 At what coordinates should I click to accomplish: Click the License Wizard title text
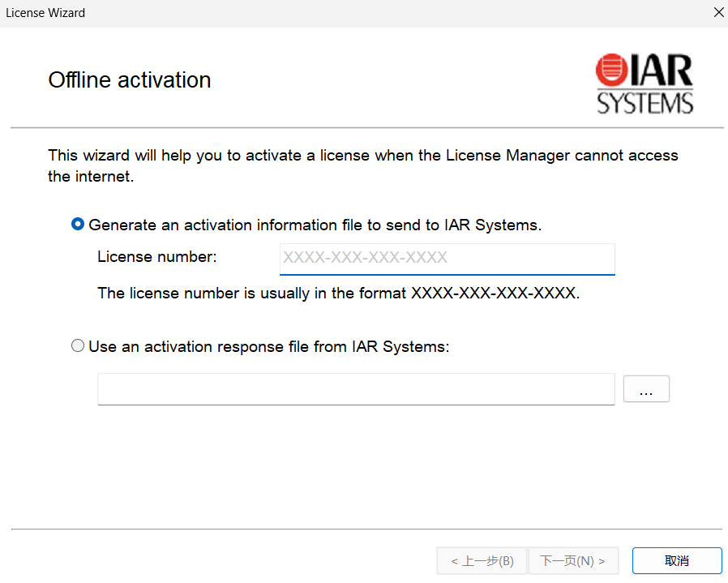[45, 13]
